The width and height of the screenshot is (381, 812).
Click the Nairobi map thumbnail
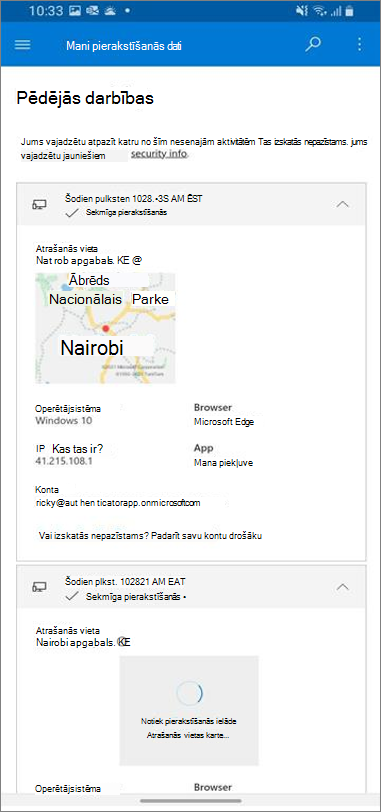coord(105,328)
